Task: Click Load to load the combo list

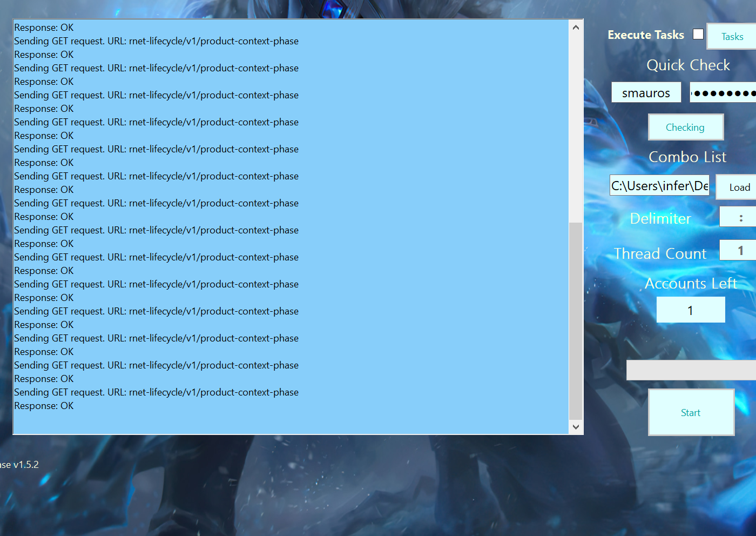Action: tap(736, 187)
